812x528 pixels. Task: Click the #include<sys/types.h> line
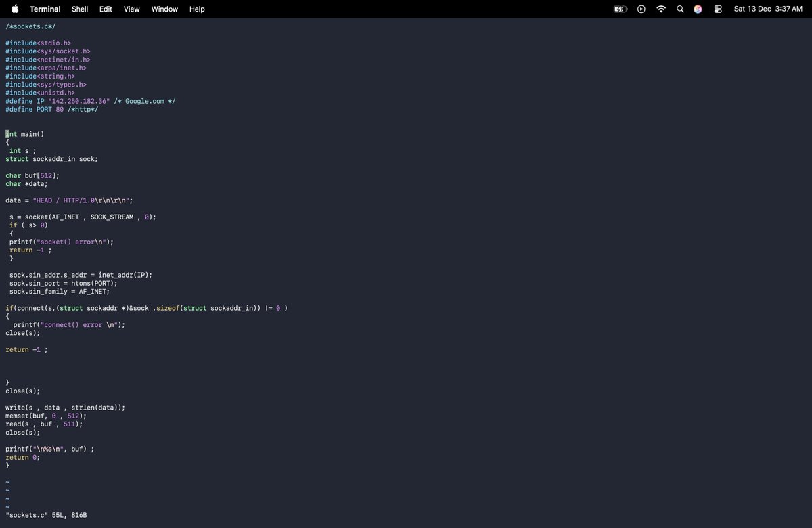[46, 85]
